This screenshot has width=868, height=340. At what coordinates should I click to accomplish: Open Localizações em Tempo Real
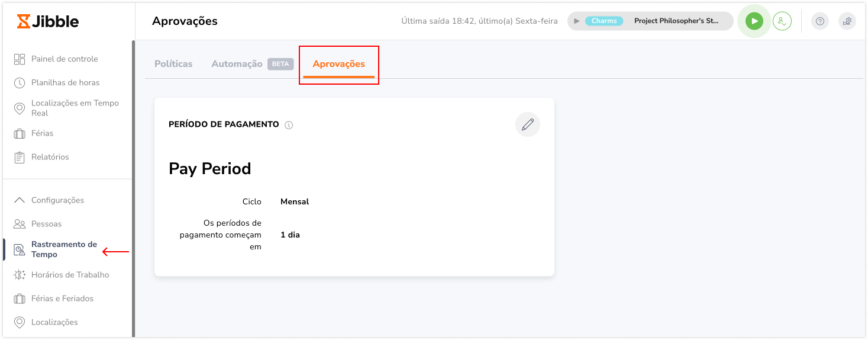click(75, 108)
